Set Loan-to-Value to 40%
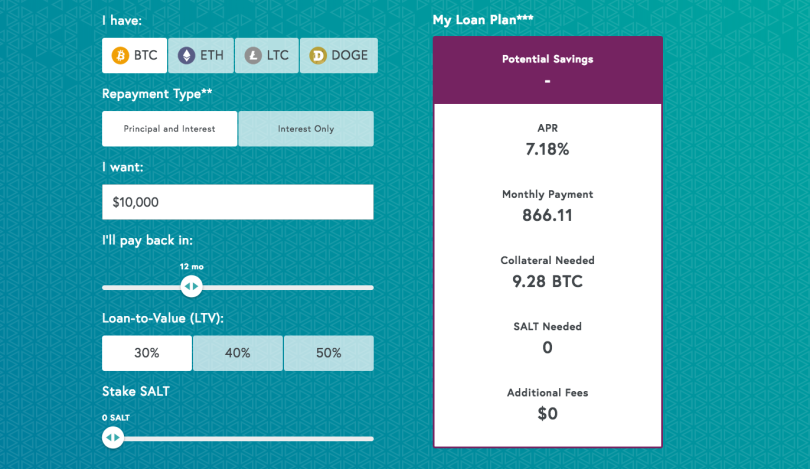Screen dimensions: 810x469 coord(238,353)
